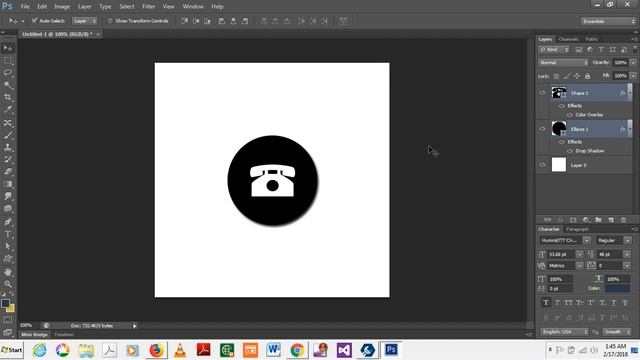Enable Show Transform Controls checkbox
640x360 pixels.
tap(110, 21)
